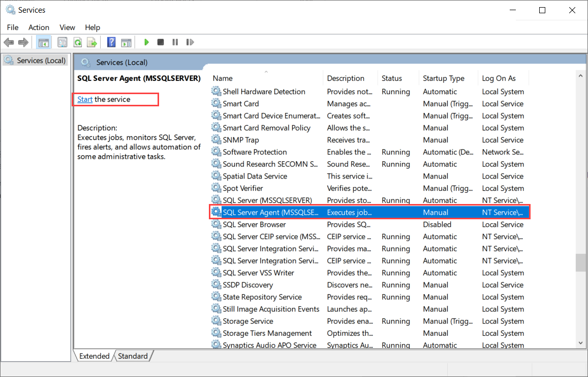Stop the service using the stop icon
This screenshot has width=588, height=377.
pyautogui.click(x=160, y=42)
